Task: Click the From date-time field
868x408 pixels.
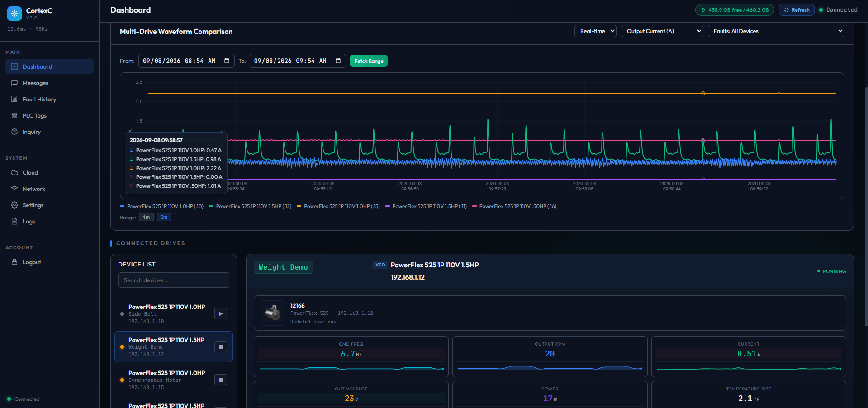Action: coord(186,61)
